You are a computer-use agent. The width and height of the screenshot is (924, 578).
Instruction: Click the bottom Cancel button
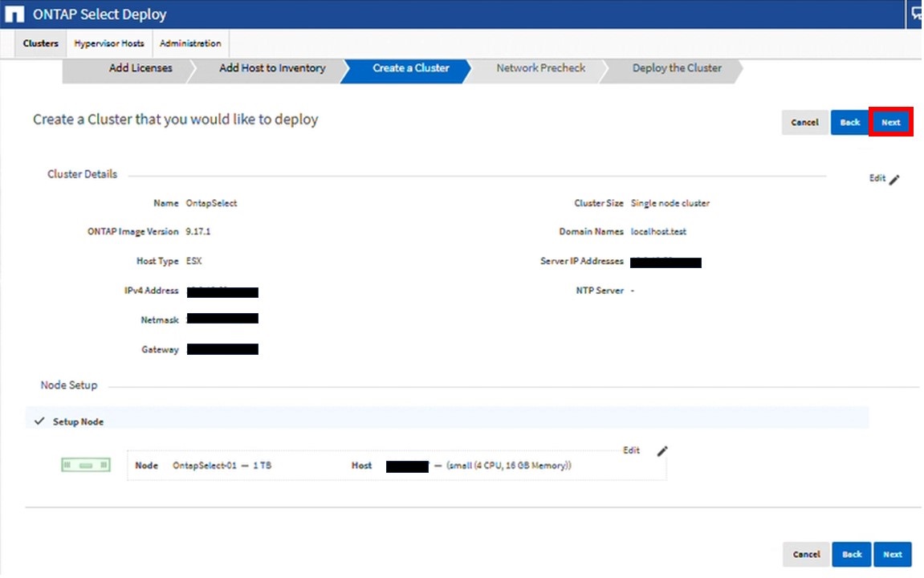806,554
